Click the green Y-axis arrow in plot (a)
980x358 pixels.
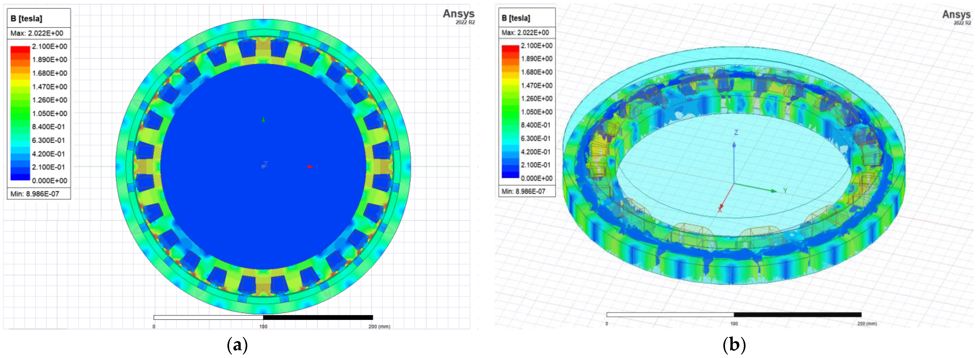click(x=263, y=119)
